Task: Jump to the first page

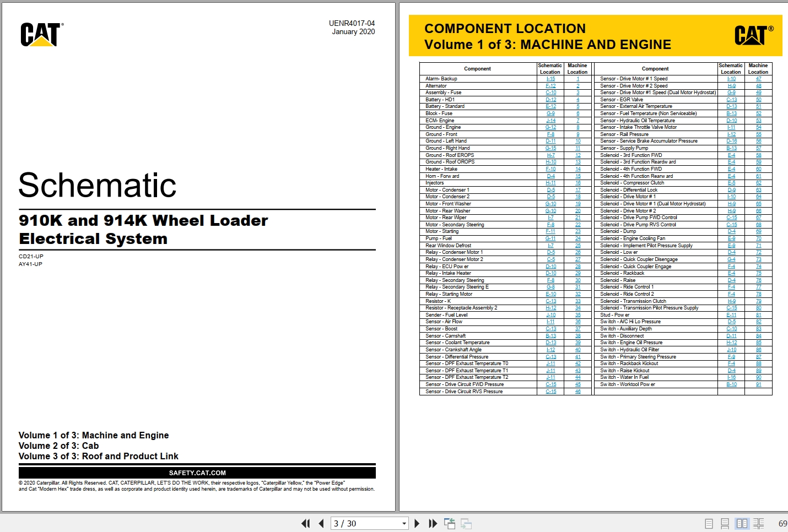Action: (305, 524)
